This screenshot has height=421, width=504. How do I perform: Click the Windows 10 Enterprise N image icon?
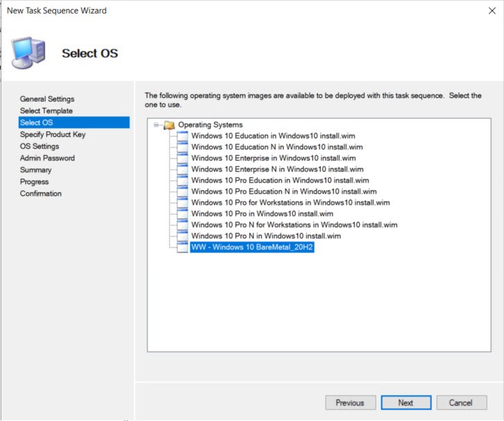click(183, 170)
